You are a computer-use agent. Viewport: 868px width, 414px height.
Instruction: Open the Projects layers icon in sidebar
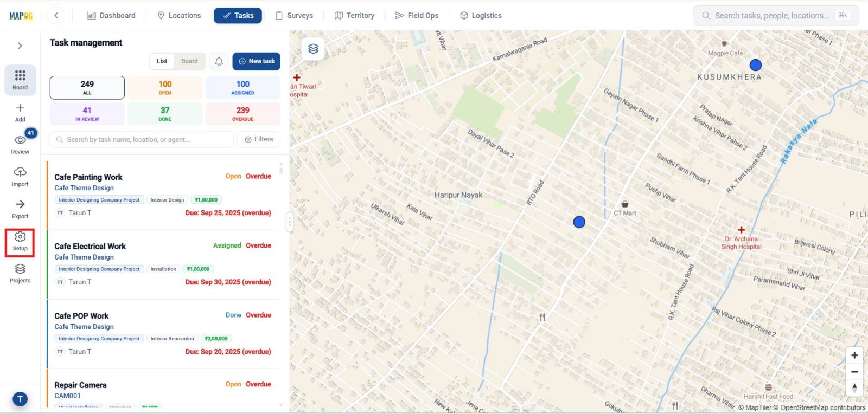(20, 269)
